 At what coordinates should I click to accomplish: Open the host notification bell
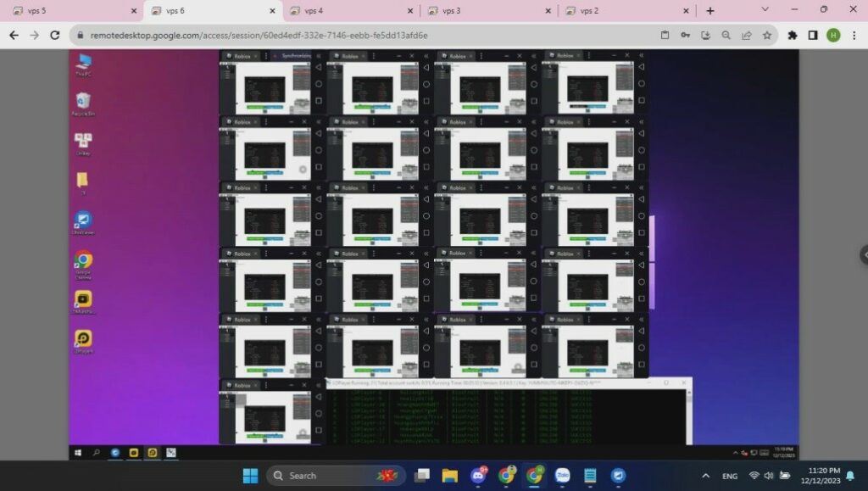[850, 476]
